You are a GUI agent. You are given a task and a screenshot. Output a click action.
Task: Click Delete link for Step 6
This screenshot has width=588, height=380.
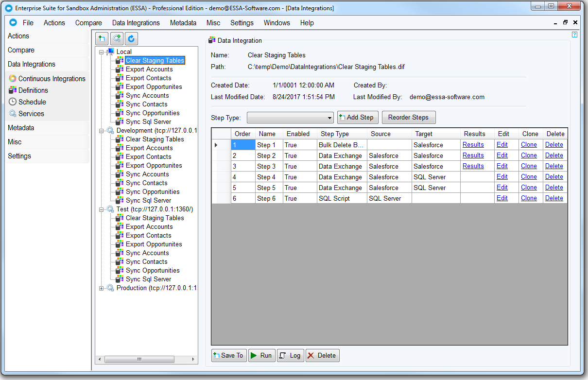pos(554,198)
